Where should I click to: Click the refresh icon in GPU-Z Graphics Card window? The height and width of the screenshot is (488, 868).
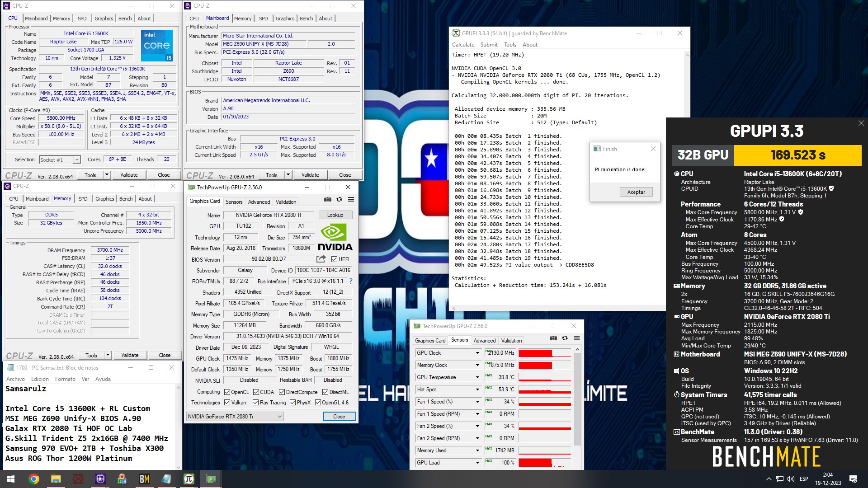(x=339, y=199)
